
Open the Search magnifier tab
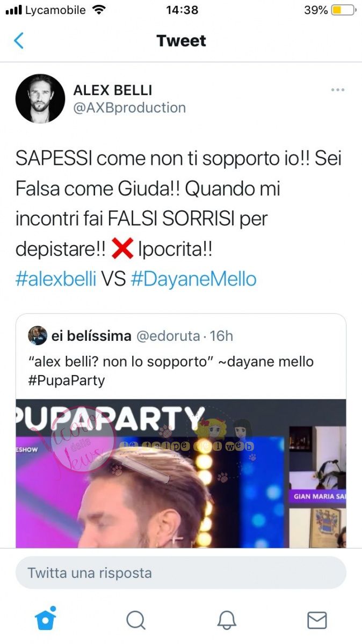(136, 620)
